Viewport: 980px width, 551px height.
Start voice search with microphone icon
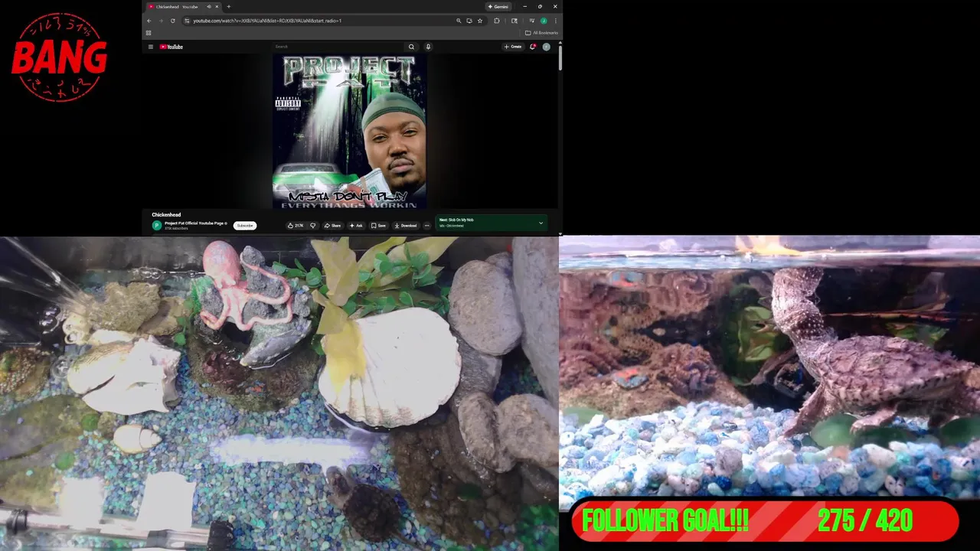tap(428, 47)
